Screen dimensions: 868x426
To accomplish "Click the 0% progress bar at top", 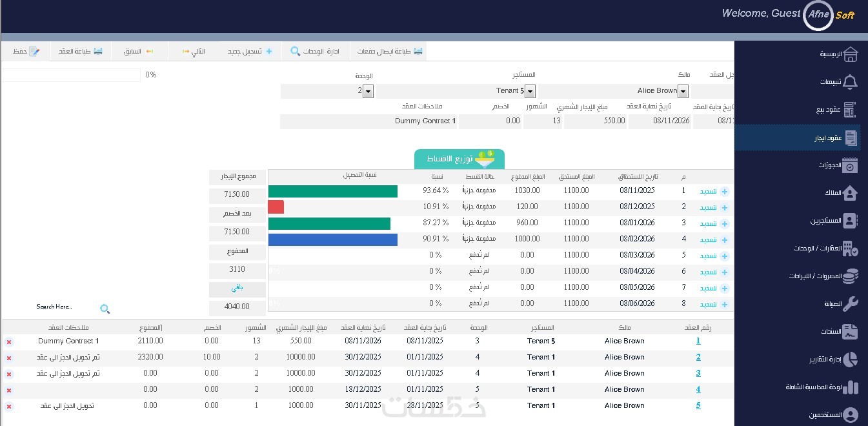I will click(x=71, y=75).
